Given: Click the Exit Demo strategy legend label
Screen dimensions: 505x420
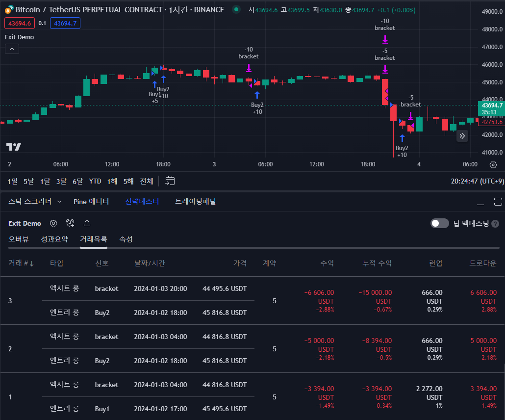Looking at the screenshot, I should [x=19, y=37].
